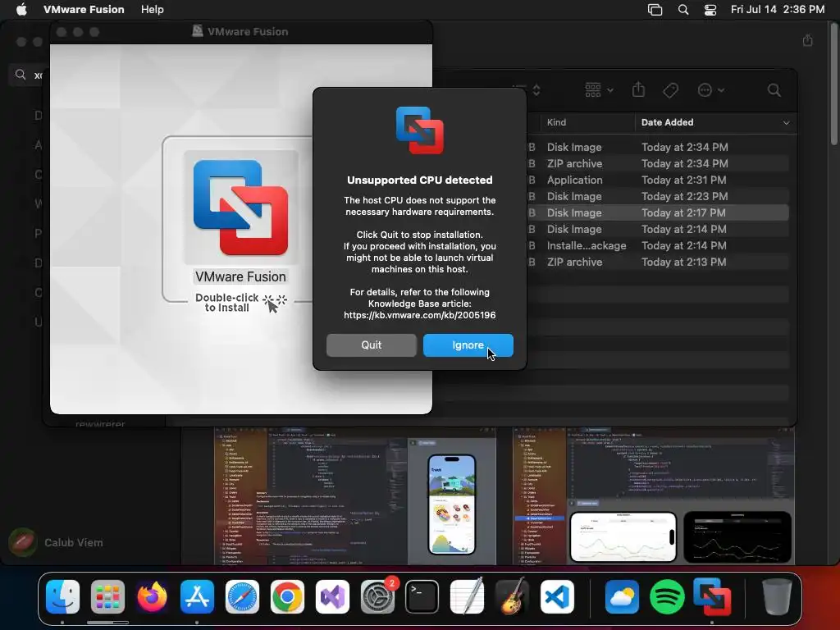Launch Google Chrome from the Dock

pos(287,596)
